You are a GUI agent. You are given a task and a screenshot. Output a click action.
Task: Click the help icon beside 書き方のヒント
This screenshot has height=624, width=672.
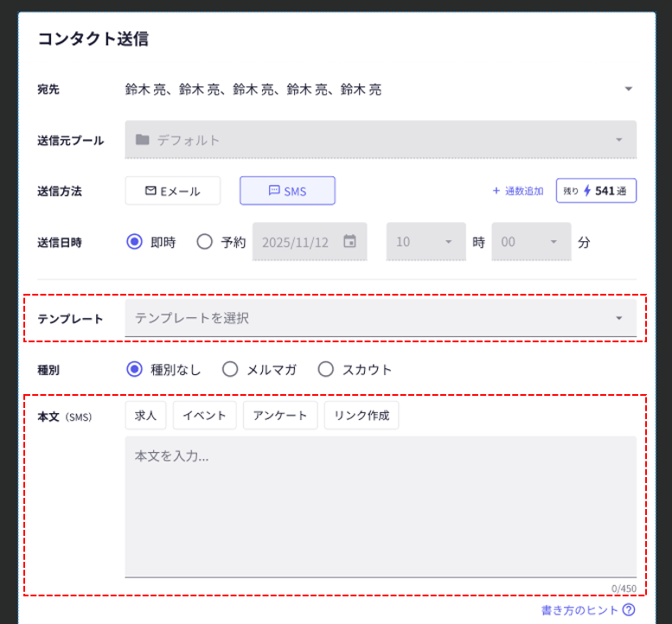pos(629,610)
